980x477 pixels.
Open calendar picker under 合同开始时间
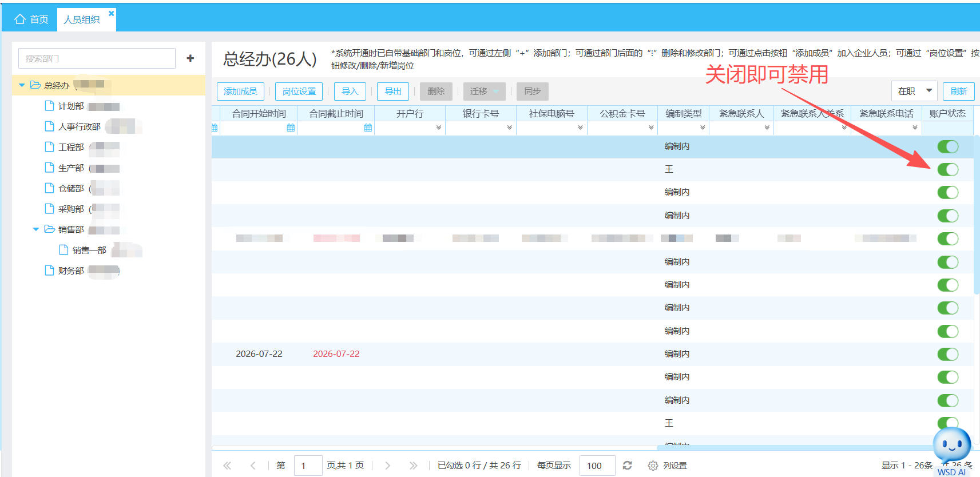pyautogui.click(x=291, y=128)
